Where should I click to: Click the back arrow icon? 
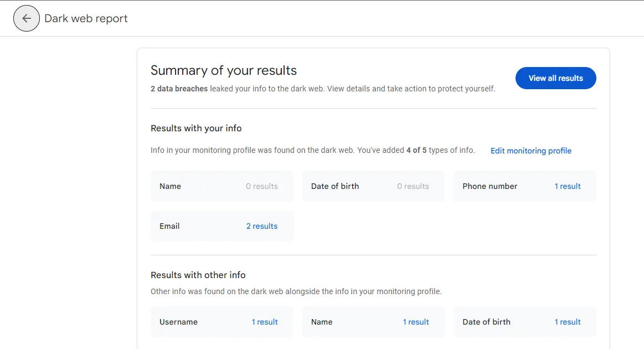(26, 18)
